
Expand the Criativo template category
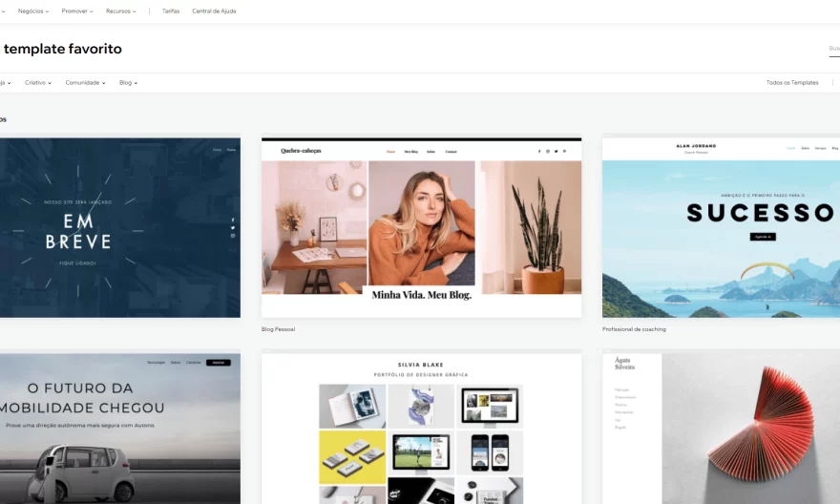tap(37, 83)
